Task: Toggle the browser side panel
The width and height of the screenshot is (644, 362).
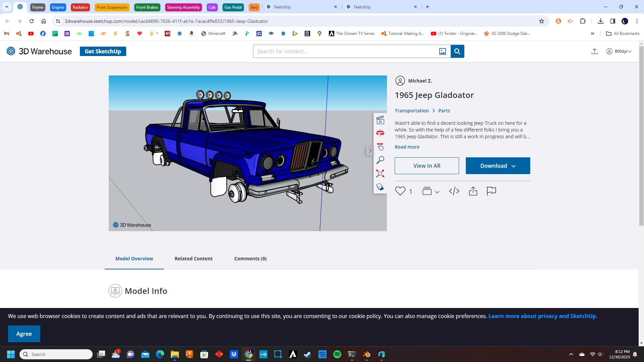Action: 612,21
